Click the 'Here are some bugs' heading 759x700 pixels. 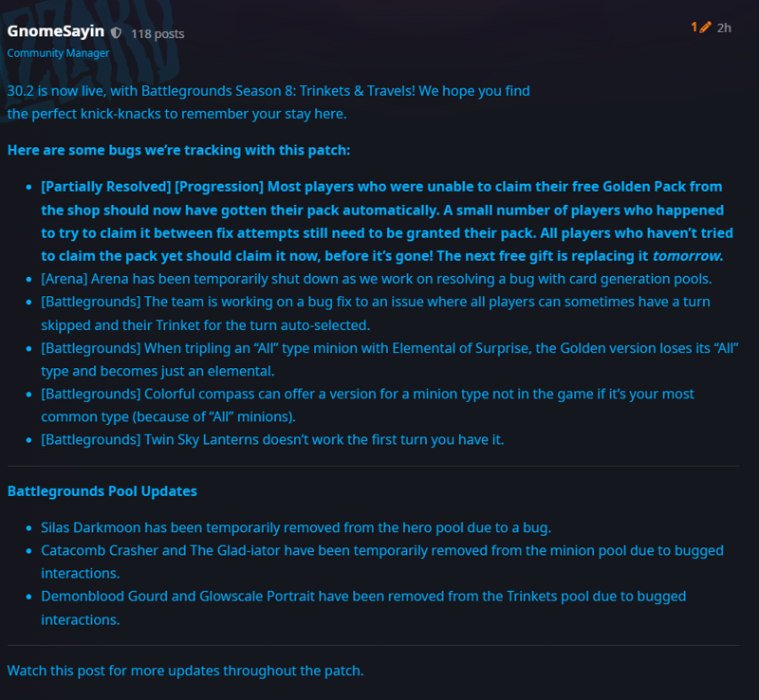coord(178,151)
